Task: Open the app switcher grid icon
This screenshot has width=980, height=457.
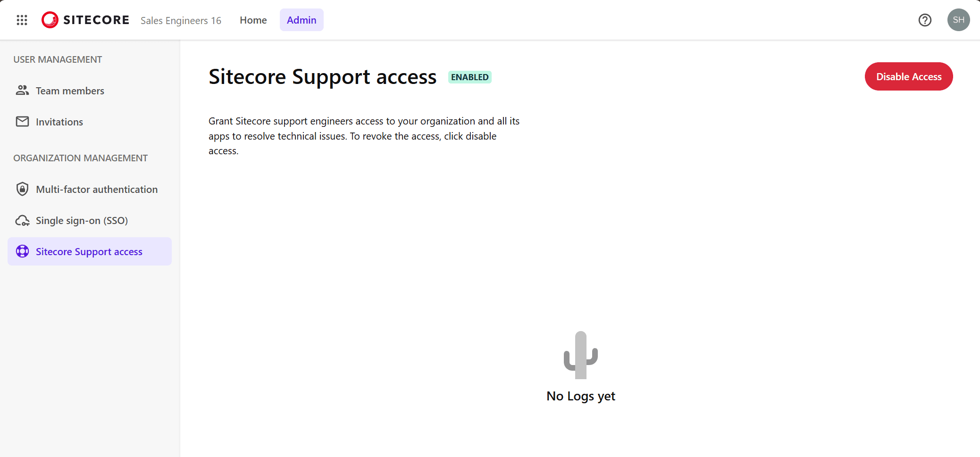Action: click(22, 20)
